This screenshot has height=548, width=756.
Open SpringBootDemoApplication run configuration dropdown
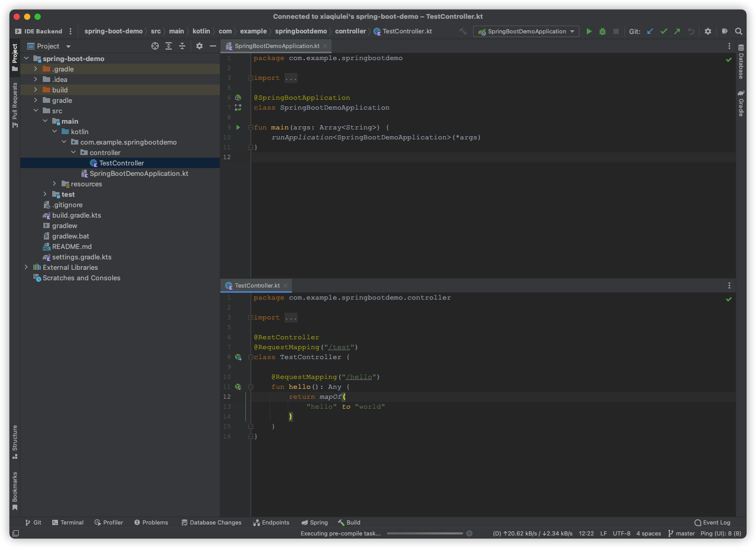526,31
